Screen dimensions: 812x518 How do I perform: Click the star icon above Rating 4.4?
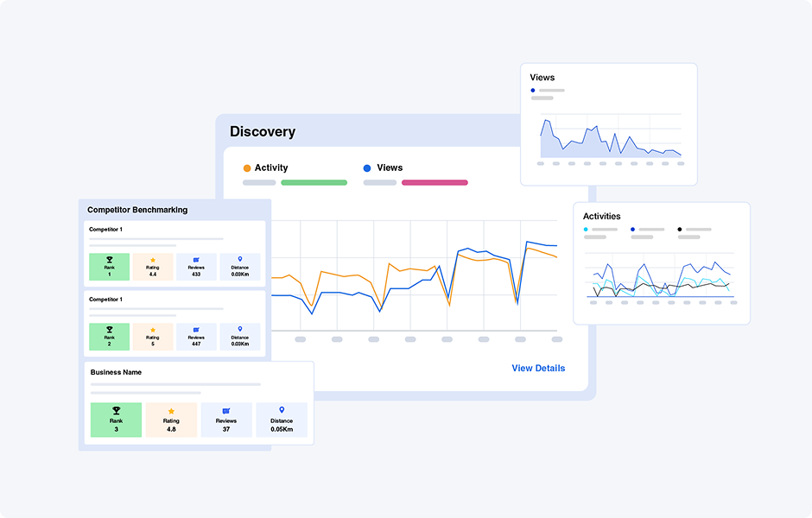(x=153, y=258)
